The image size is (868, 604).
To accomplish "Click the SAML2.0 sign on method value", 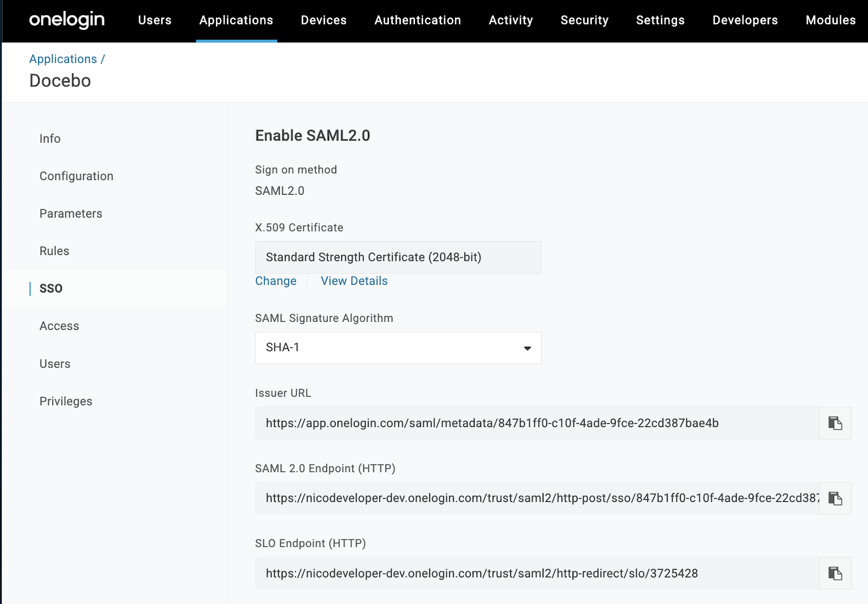I will click(x=280, y=191).
